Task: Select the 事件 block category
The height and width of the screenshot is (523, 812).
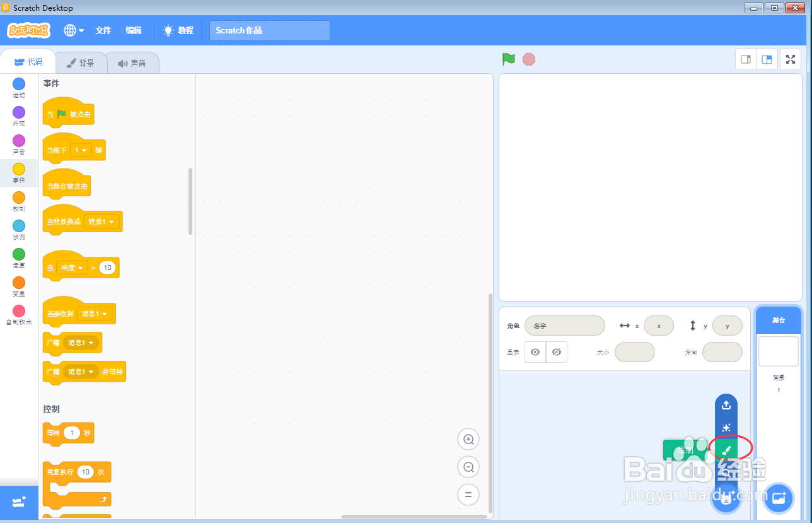Action: point(19,173)
